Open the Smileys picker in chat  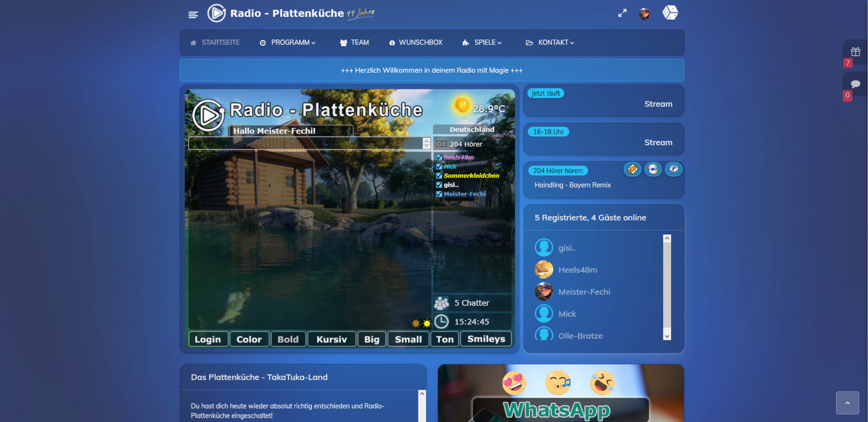tap(486, 339)
